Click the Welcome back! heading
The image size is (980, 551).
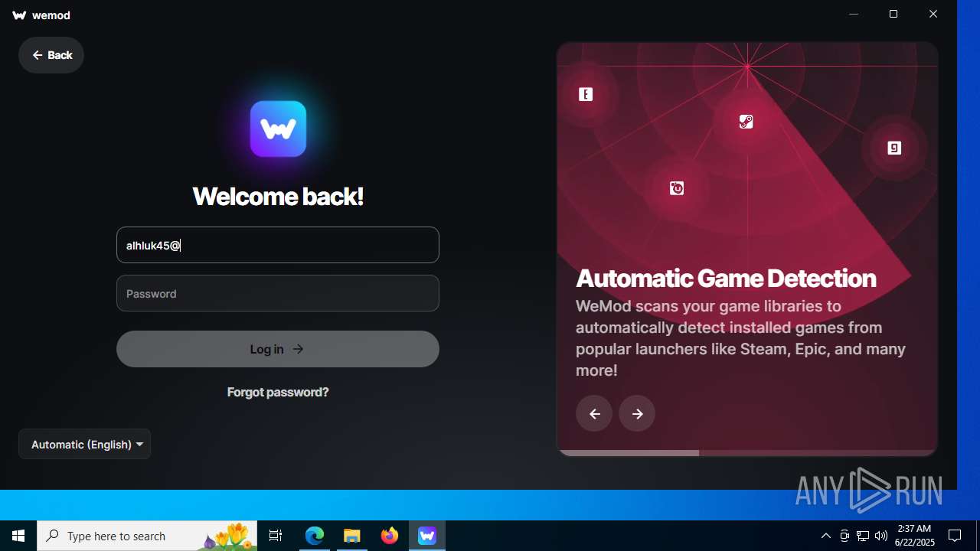[x=278, y=196]
